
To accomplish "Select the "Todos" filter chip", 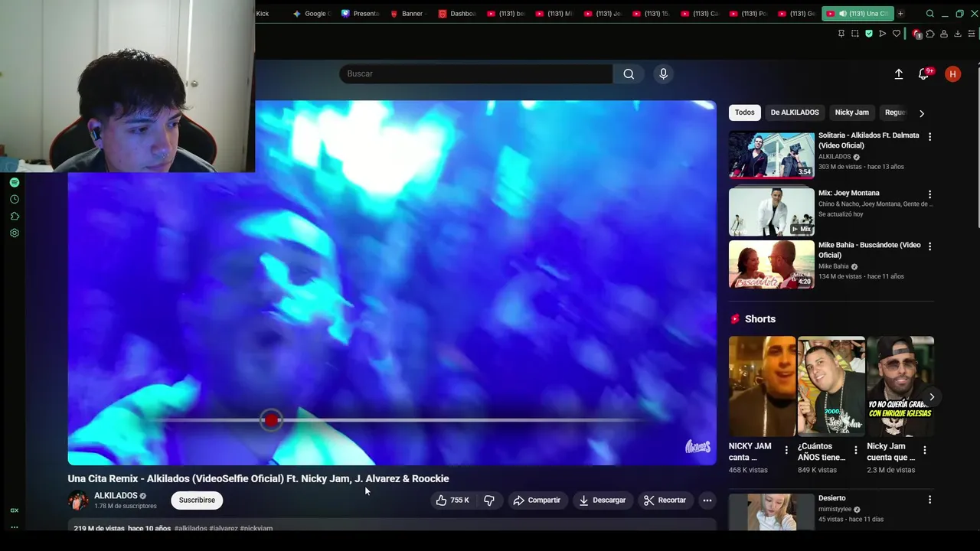I will [745, 112].
